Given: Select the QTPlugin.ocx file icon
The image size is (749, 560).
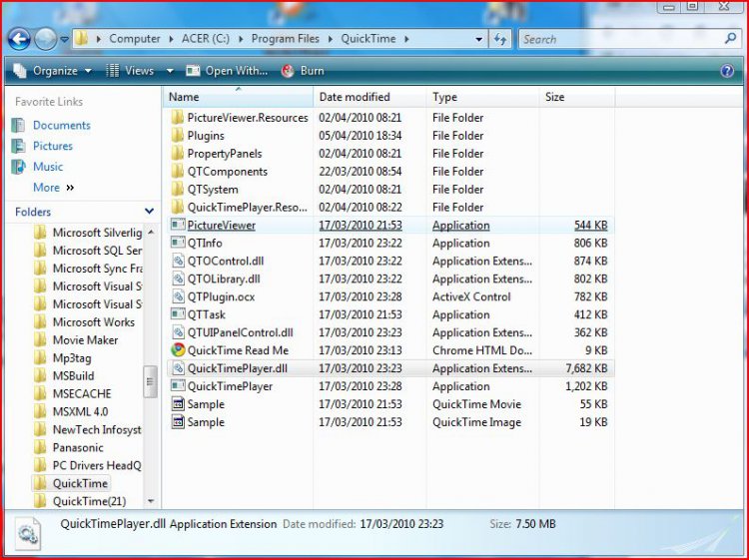Looking at the screenshot, I should click(x=178, y=296).
